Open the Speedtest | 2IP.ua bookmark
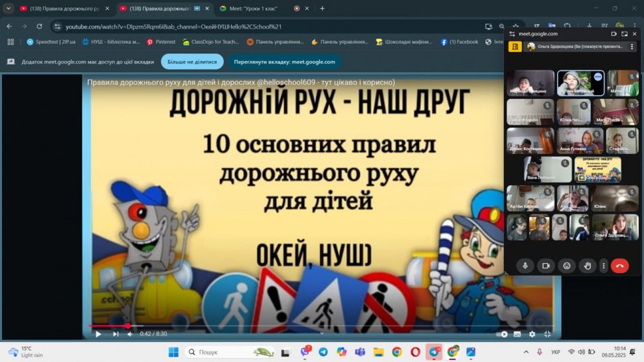 tap(51, 41)
